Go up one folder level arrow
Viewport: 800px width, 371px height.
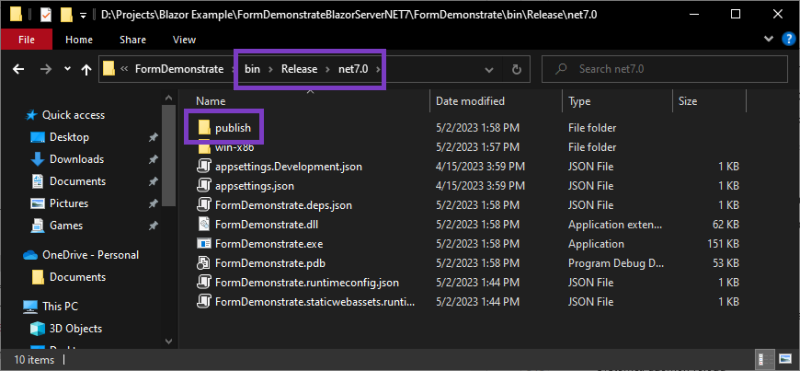(x=86, y=69)
